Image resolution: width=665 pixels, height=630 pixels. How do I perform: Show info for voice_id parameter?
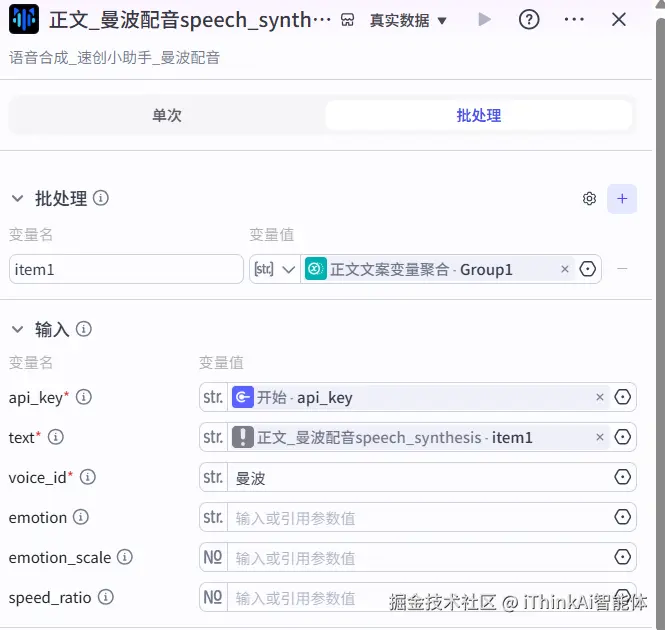(88, 477)
